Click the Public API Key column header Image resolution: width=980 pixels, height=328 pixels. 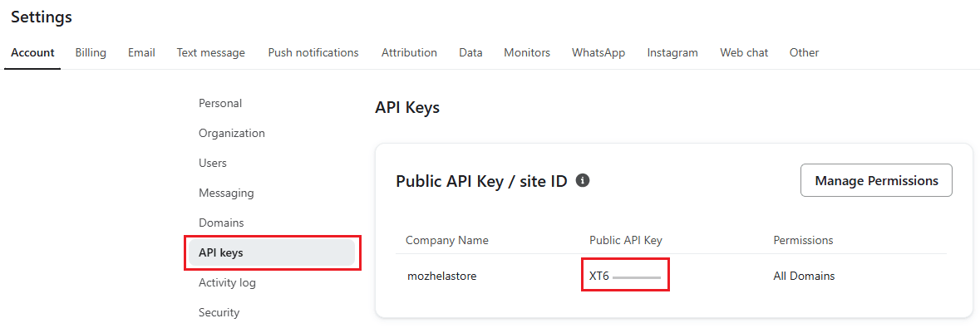click(x=626, y=241)
